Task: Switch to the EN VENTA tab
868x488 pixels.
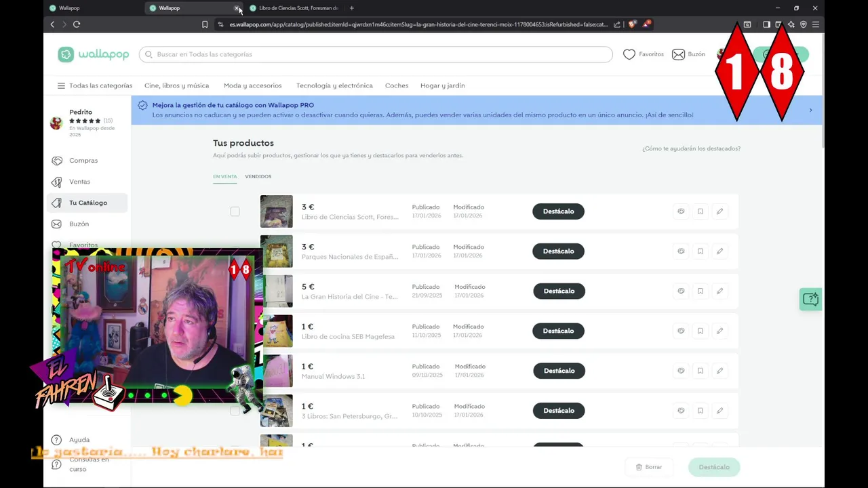Action: [225, 176]
